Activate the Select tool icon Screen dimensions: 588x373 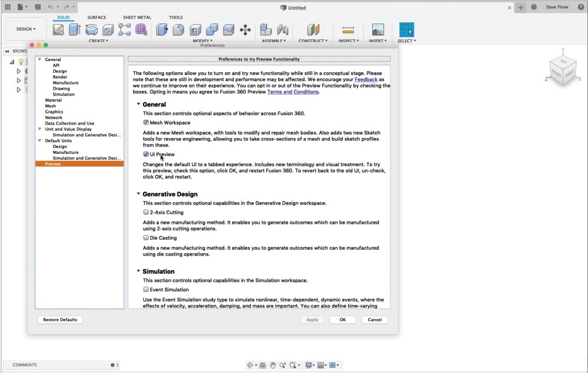[406, 29]
